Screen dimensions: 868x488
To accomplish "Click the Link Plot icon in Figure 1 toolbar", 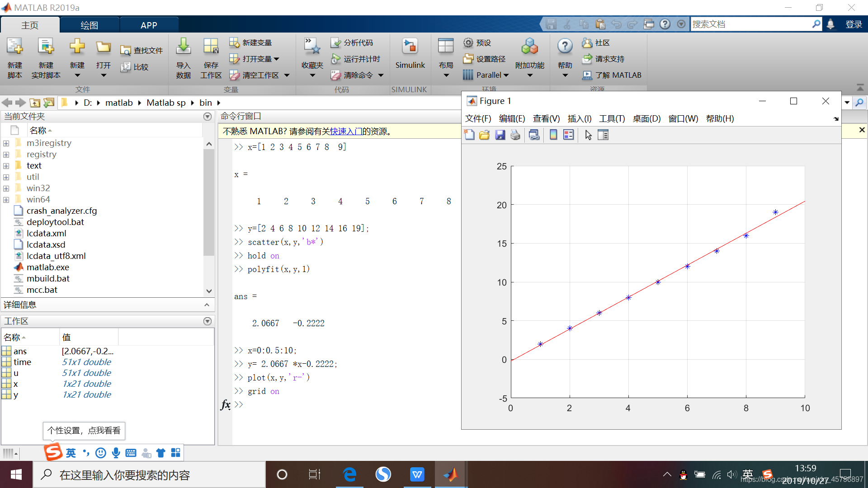I will click(534, 135).
